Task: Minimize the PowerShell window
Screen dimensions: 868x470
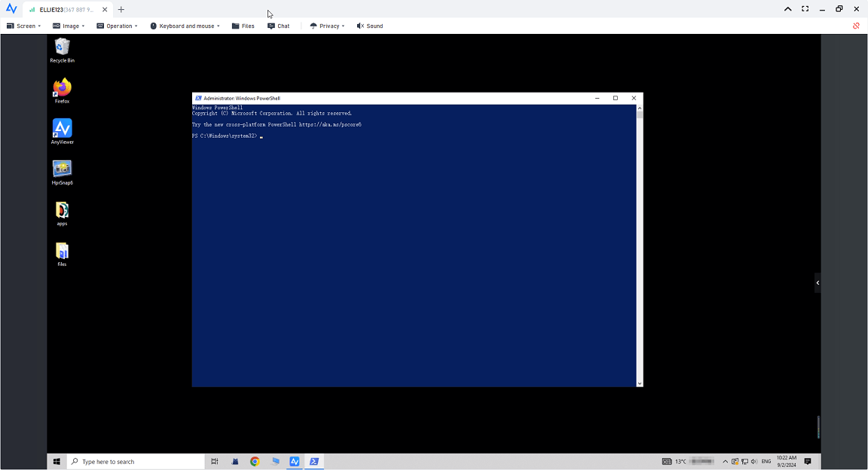Action: [x=598, y=98]
